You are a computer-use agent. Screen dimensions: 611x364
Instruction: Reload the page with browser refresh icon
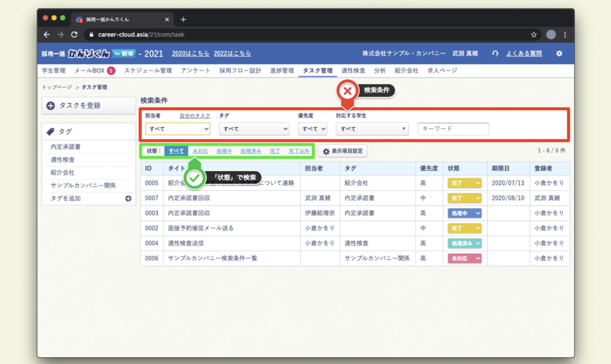tap(74, 35)
